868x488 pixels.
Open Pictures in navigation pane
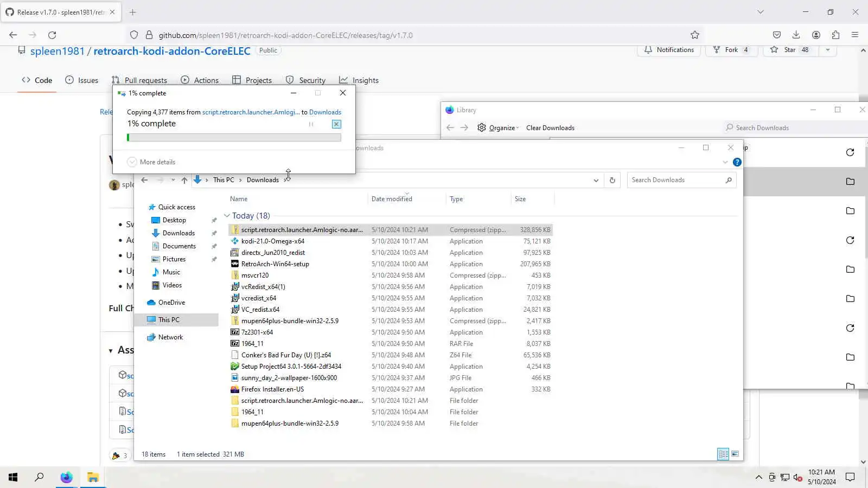[x=174, y=259]
